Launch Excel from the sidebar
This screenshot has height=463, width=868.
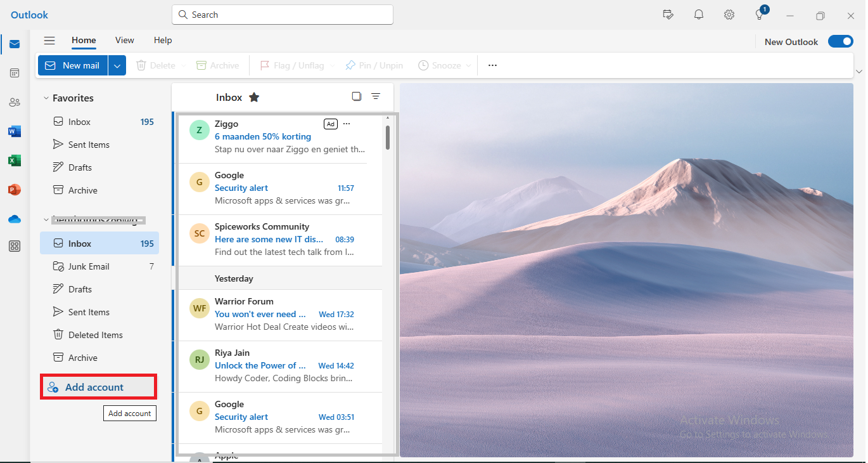(15, 160)
